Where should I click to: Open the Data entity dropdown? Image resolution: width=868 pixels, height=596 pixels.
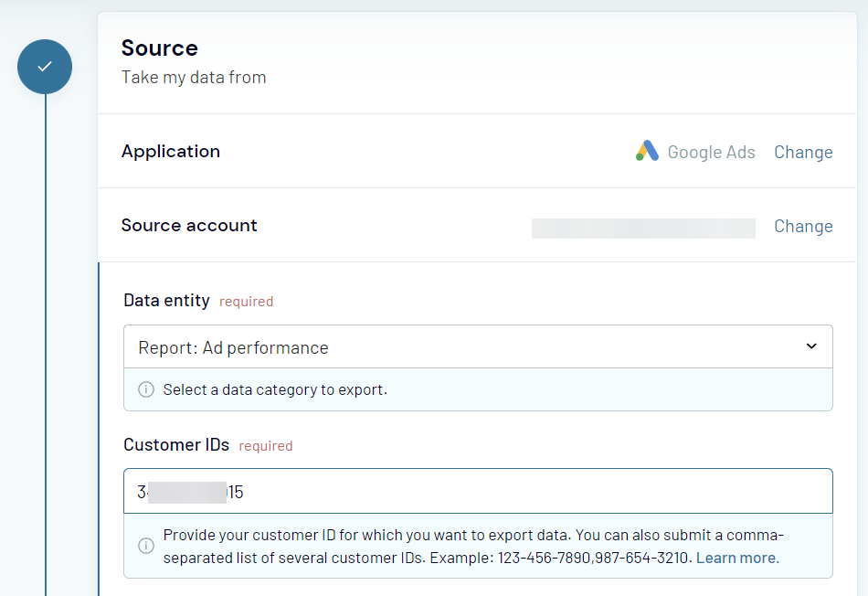tap(478, 346)
